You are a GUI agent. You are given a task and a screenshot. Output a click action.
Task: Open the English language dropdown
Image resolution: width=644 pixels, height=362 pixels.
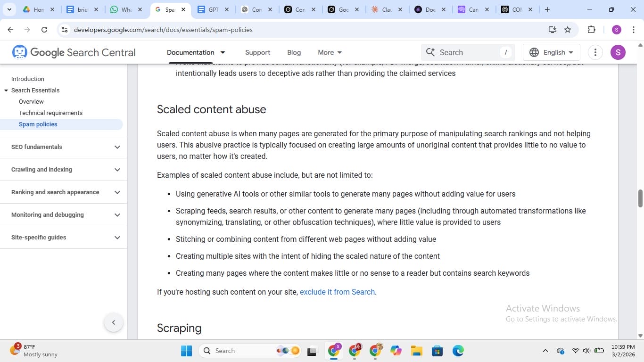pos(551,52)
